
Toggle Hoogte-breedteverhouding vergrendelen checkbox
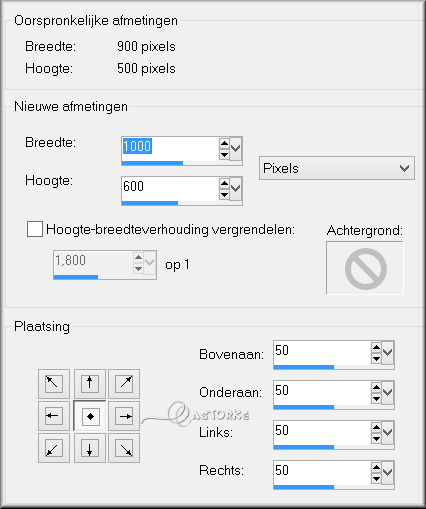pos(35,229)
